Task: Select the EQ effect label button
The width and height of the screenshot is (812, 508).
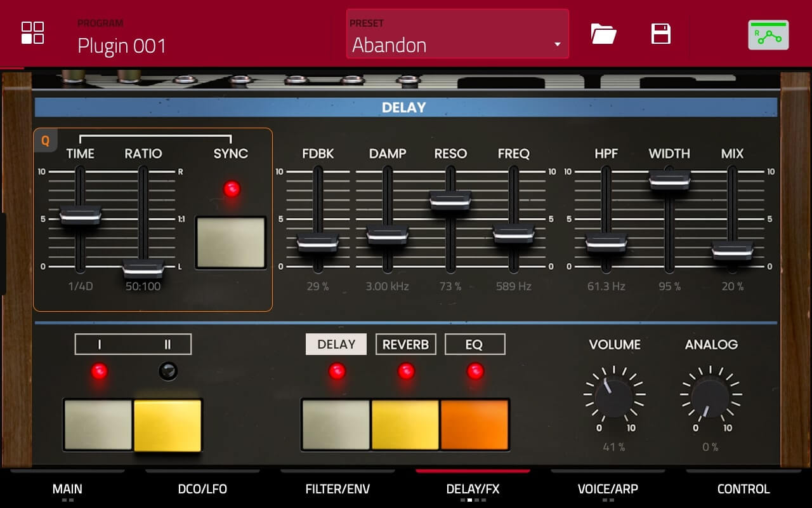Action: tap(475, 344)
